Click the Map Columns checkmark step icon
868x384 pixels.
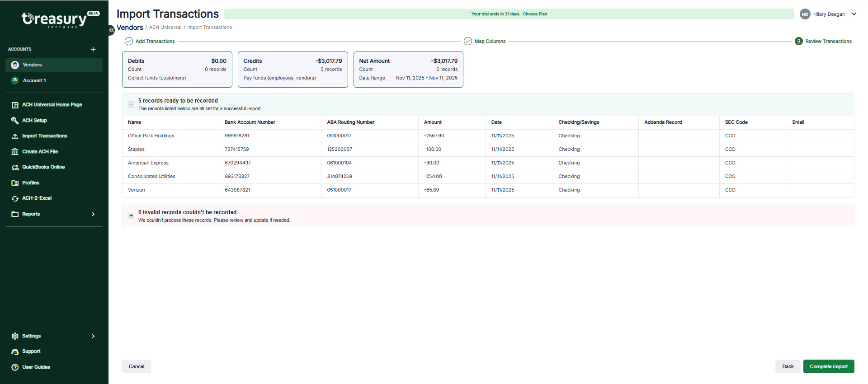pos(468,41)
